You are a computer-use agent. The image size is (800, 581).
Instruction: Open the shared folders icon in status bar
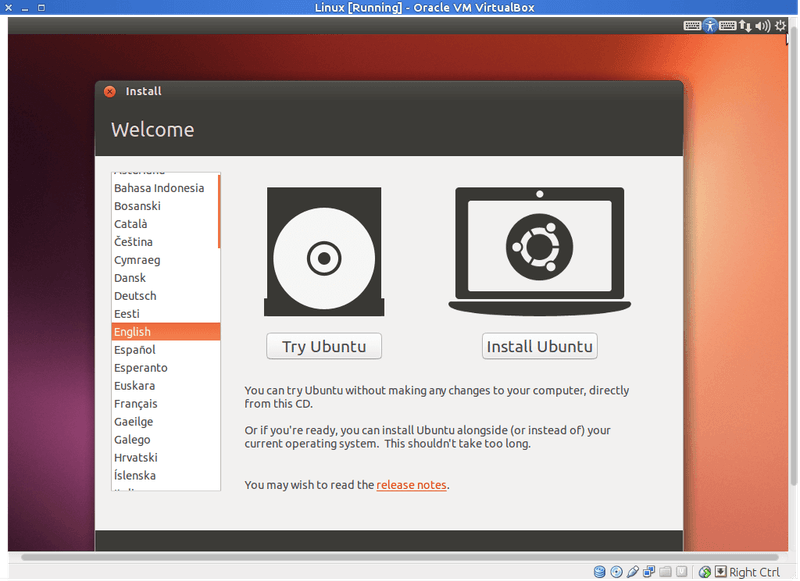[x=664, y=571]
